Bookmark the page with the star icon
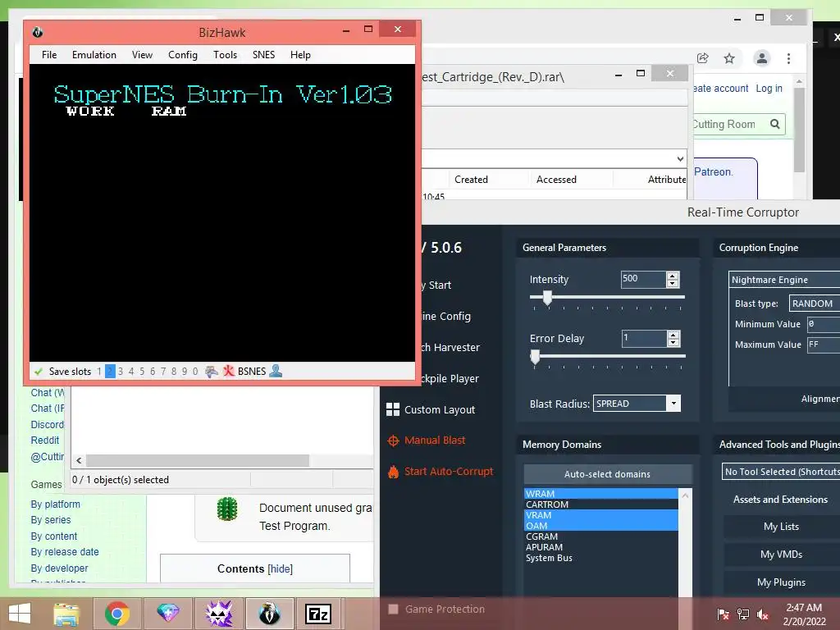Viewport: 840px width, 630px height. click(x=729, y=58)
